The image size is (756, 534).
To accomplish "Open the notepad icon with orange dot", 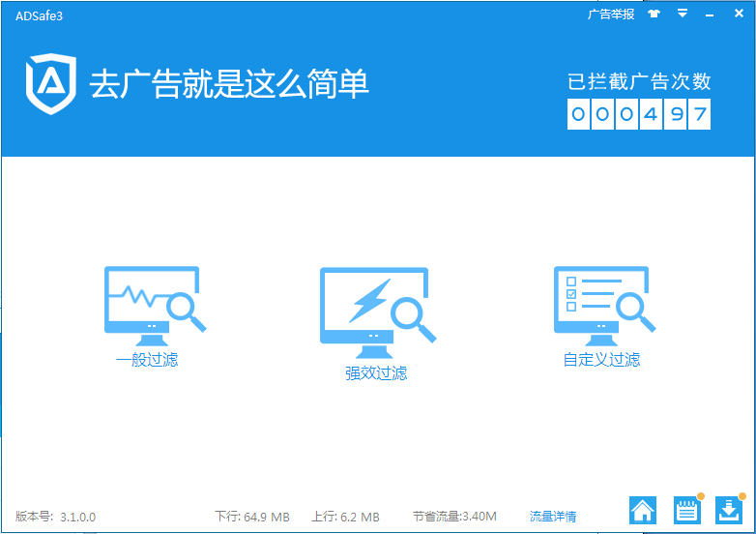I will tap(687, 511).
